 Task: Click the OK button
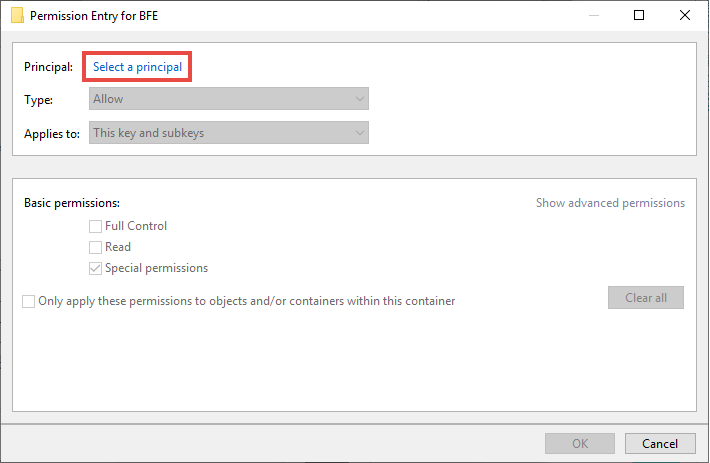click(x=580, y=444)
